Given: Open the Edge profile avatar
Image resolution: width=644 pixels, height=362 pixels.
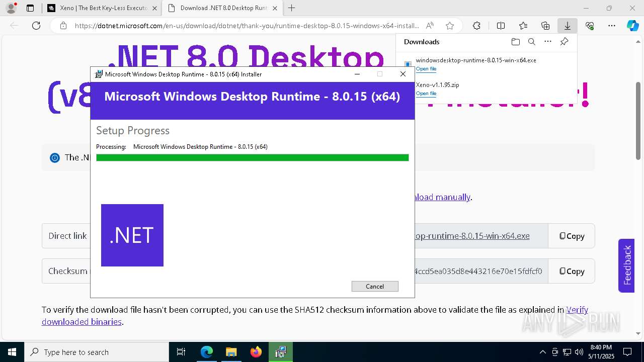Looking at the screenshot, I should pyautogui.click(x=11, y=8).
